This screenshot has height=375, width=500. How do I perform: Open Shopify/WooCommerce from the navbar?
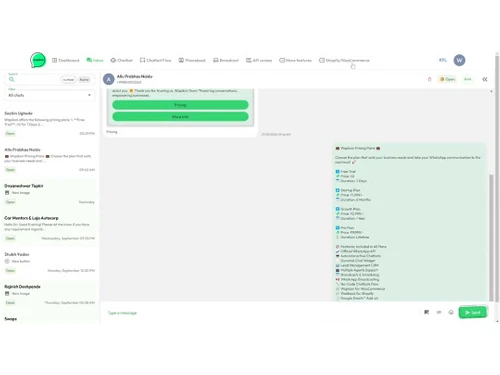344,60
